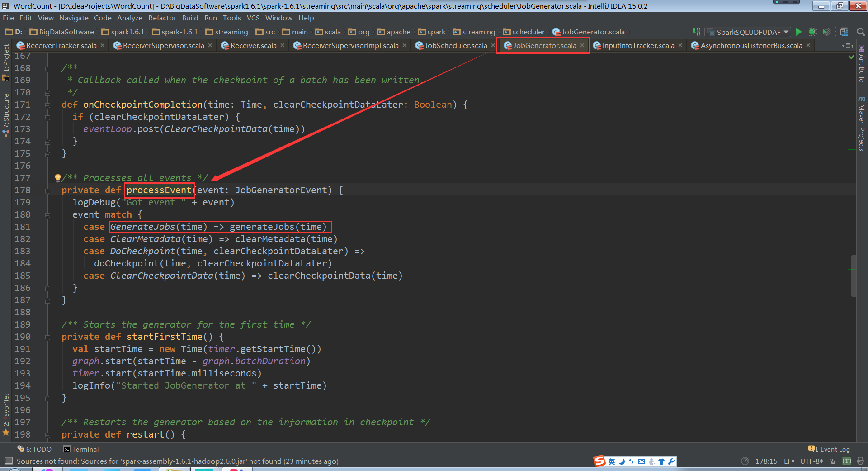The image size is (868, 471).
Task: Click JobGenerator.scala breadcrumb item
Action: click(x=589, y=32)
